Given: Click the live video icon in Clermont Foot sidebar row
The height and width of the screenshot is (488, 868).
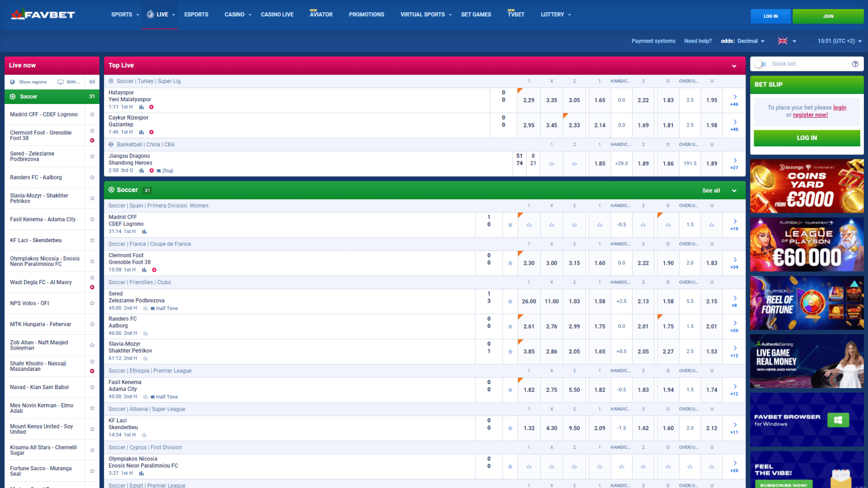Looking at the screenshot, I should point(92,141).
